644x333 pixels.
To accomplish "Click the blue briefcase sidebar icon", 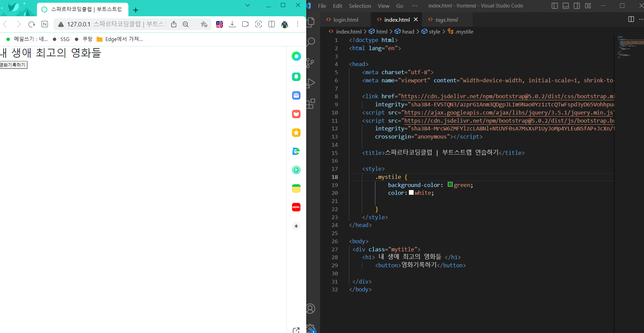I will click(296, 96).
